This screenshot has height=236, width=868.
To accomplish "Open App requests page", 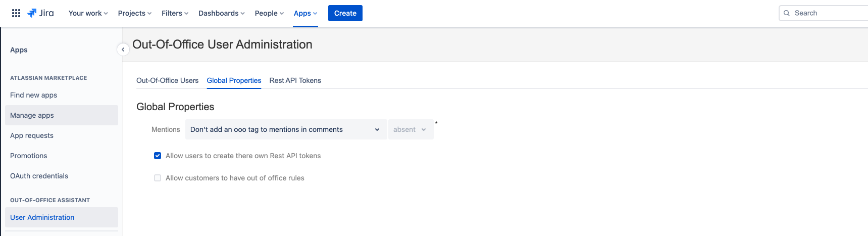I will (62, 135).
